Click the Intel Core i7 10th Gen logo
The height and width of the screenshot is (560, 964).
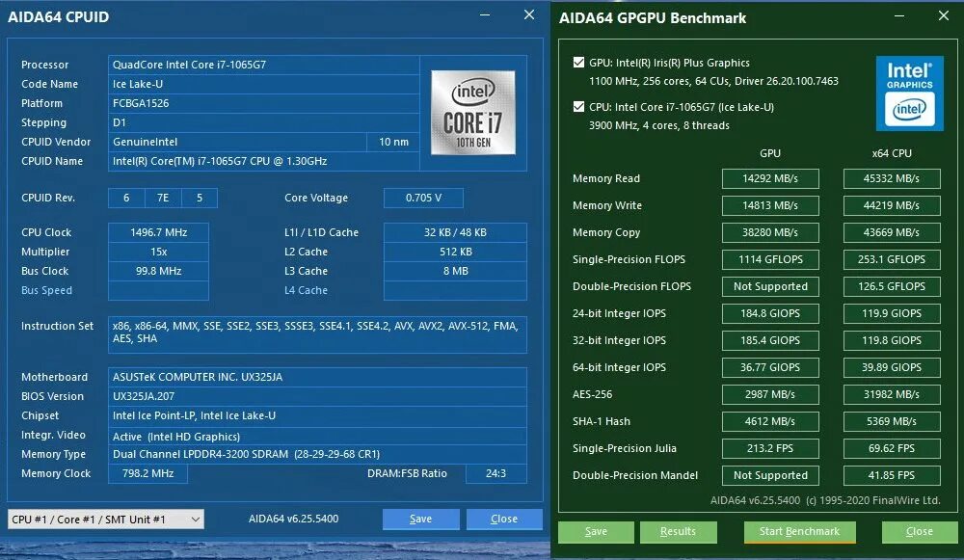[472, 112]
